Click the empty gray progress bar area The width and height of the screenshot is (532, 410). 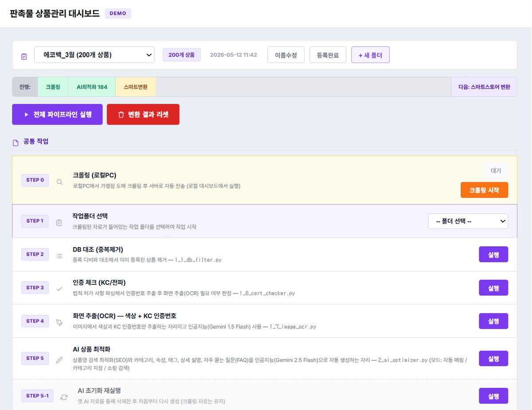pos(304,87)
